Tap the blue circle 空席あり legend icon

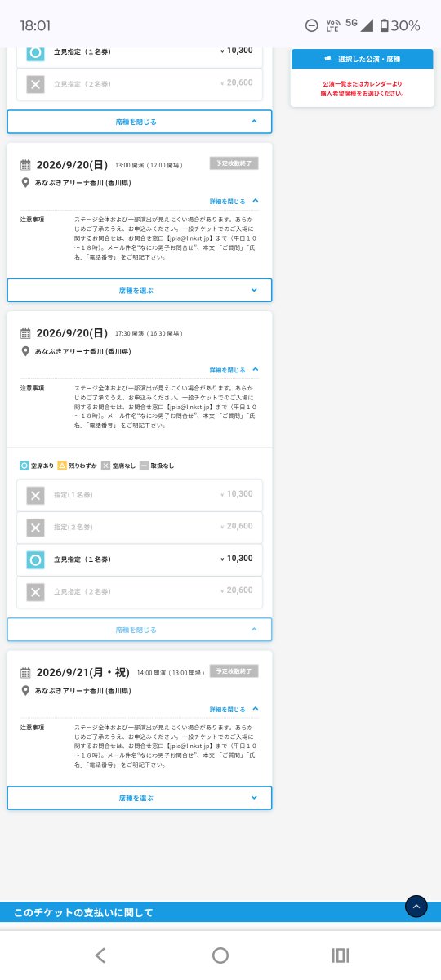pos(24,465)
